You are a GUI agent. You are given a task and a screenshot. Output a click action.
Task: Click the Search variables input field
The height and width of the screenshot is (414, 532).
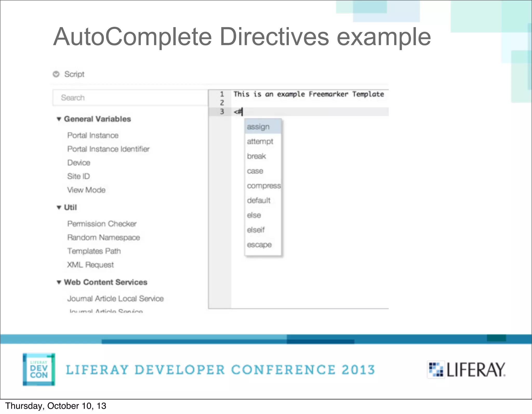130,98
